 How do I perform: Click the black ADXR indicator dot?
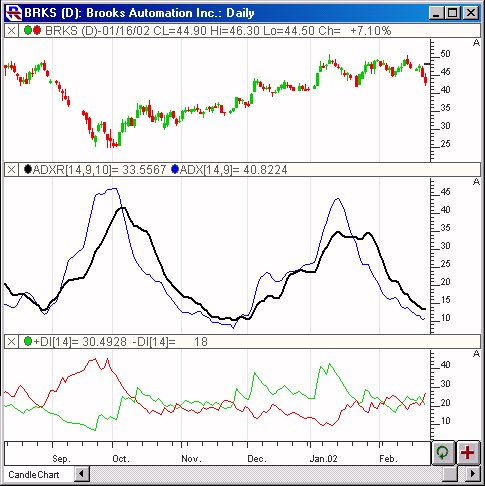point(28,169)
